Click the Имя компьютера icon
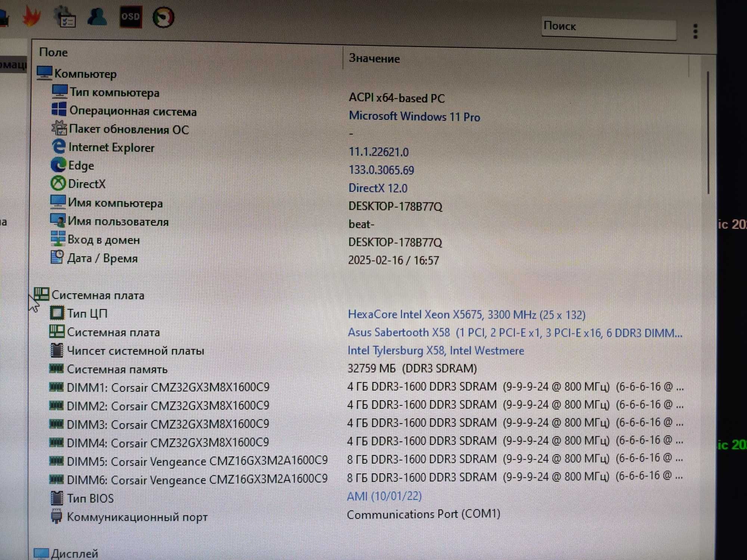747x560 pixels. [58, 202]
